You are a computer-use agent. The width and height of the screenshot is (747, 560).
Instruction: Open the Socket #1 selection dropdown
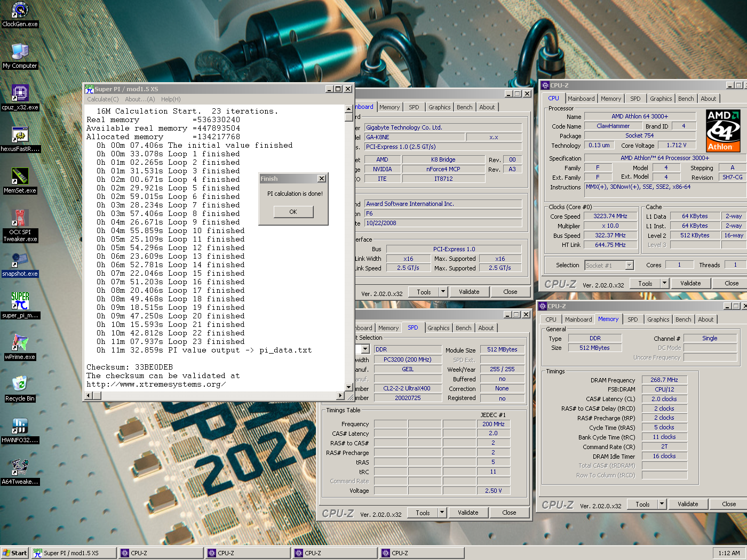[x=629, y=265]
